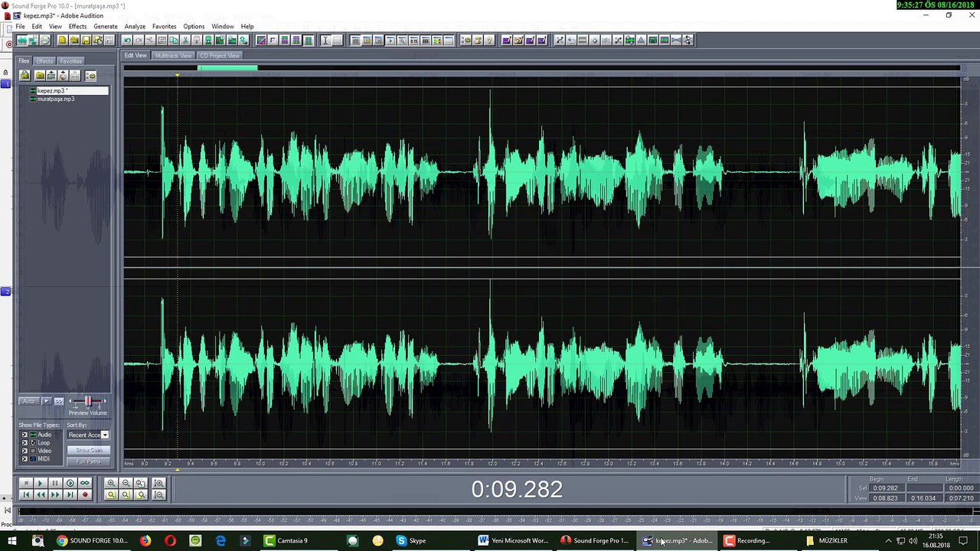
Task: Click the New File toolbar icon
Action: point(63,40)
